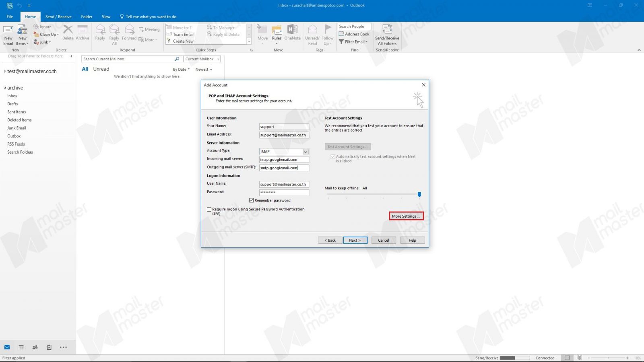644x362 pixels.
Task: Open the File menu tab
Action: click(x=10, y=17)
